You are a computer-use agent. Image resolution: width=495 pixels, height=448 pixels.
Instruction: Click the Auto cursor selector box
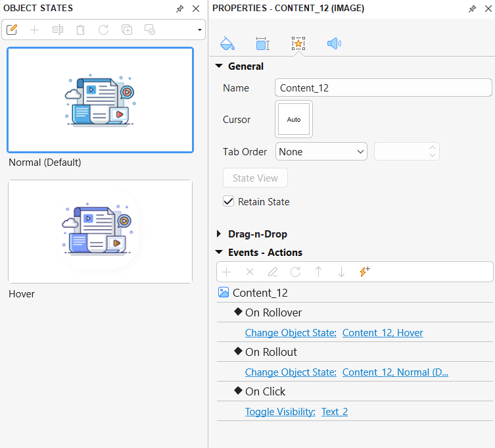[294, 120]
